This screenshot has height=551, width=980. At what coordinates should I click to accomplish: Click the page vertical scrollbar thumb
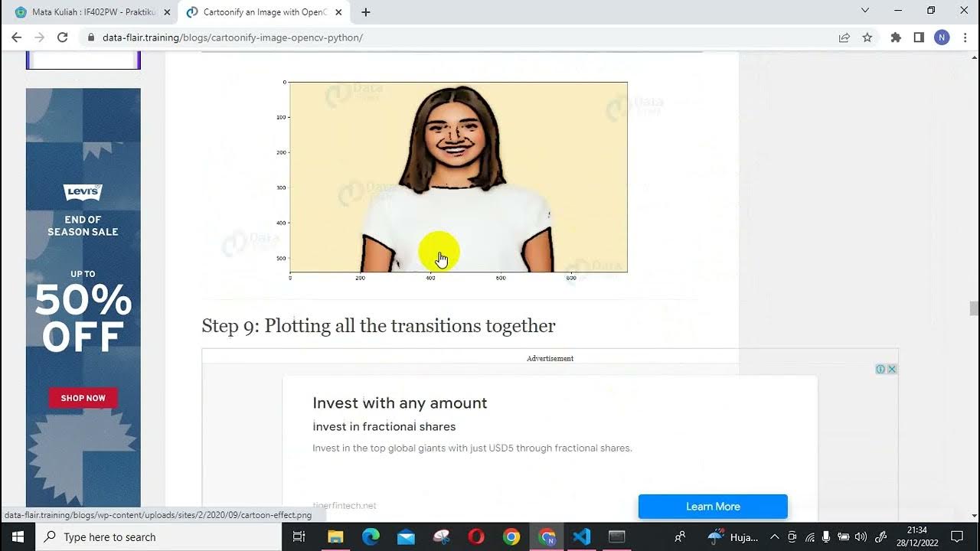(974, 308)
